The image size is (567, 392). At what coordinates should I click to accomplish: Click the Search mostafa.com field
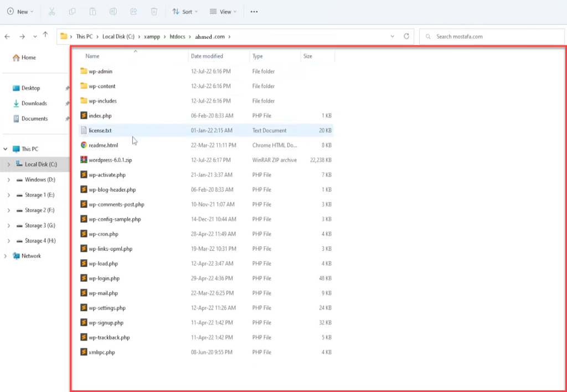492,37
